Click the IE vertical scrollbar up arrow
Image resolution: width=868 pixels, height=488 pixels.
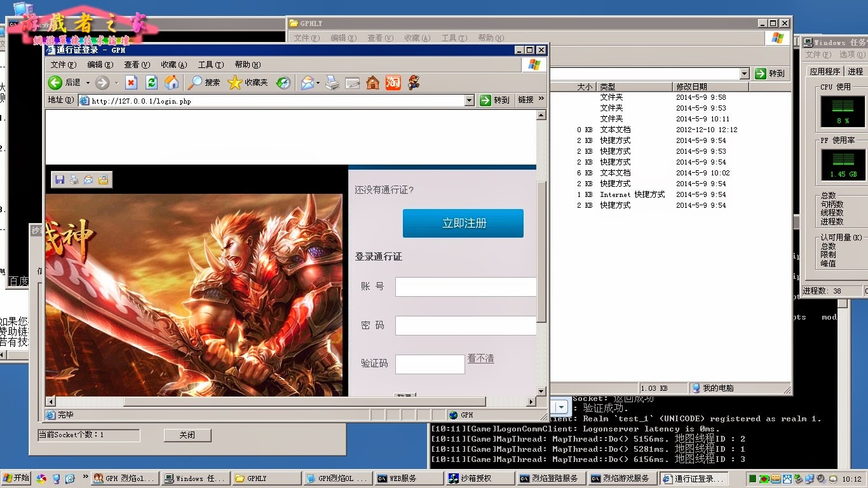[541, 116]
